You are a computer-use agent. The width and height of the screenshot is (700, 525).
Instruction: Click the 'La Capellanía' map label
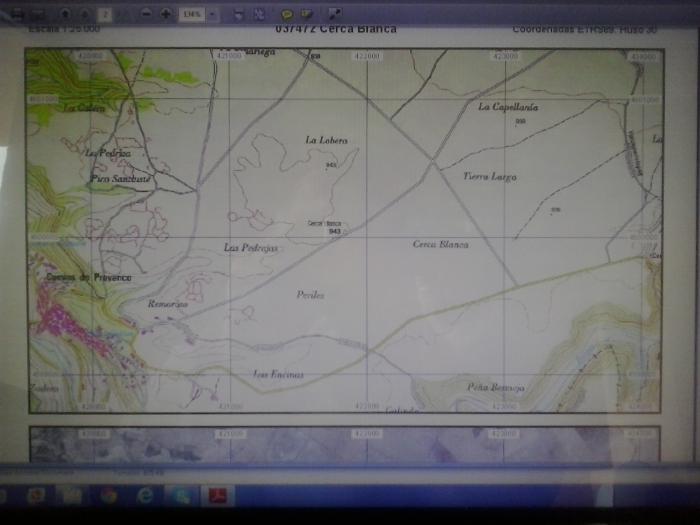point(508,107)
